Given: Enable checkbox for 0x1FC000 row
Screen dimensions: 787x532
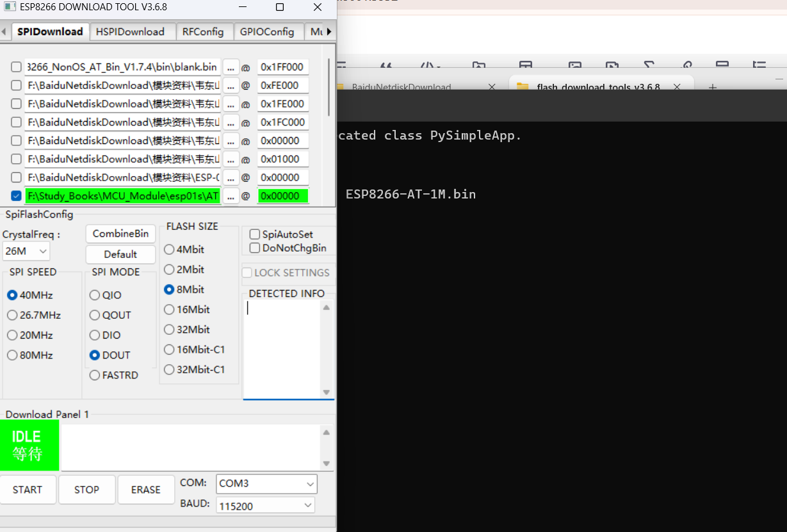Looking at the screenshot, I should (x=17, y=122).
